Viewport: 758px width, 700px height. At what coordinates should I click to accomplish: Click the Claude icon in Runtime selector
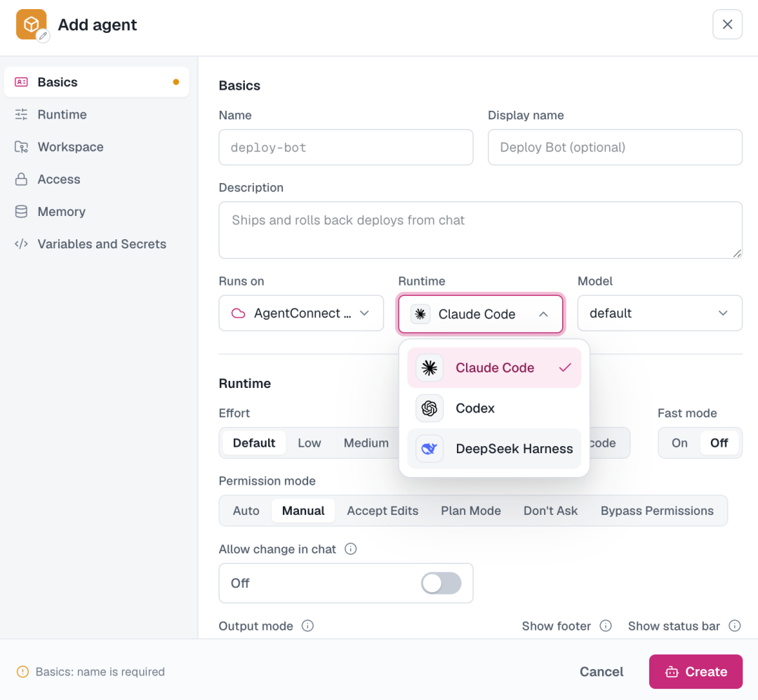[x=420, y=314]
